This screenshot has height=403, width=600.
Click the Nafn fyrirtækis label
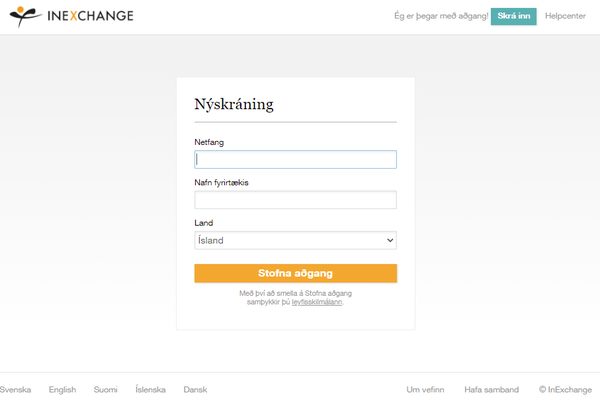pos(221,183)
